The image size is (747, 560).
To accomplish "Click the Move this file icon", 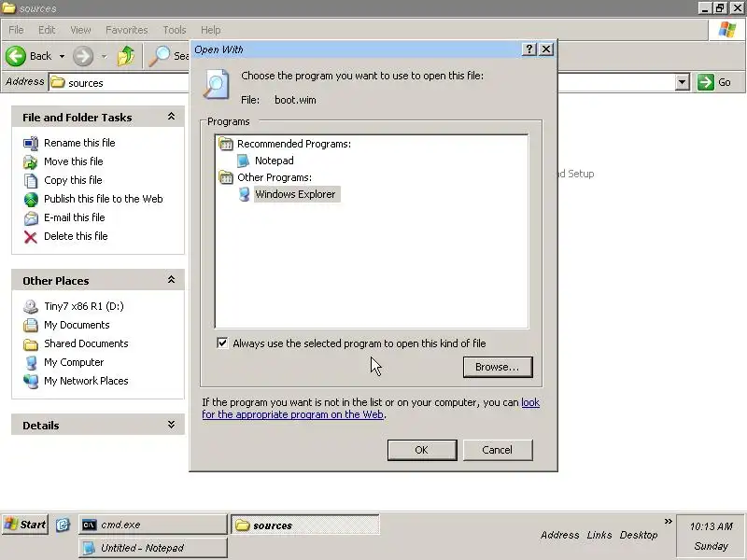I will (x=31, y=161).
